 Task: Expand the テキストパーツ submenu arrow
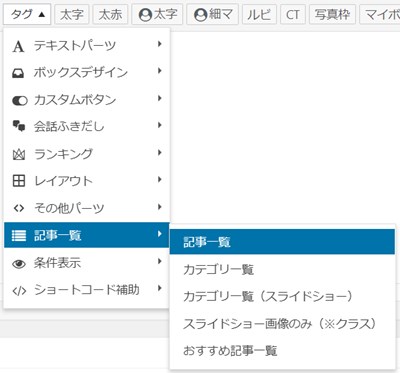point(160,44)
